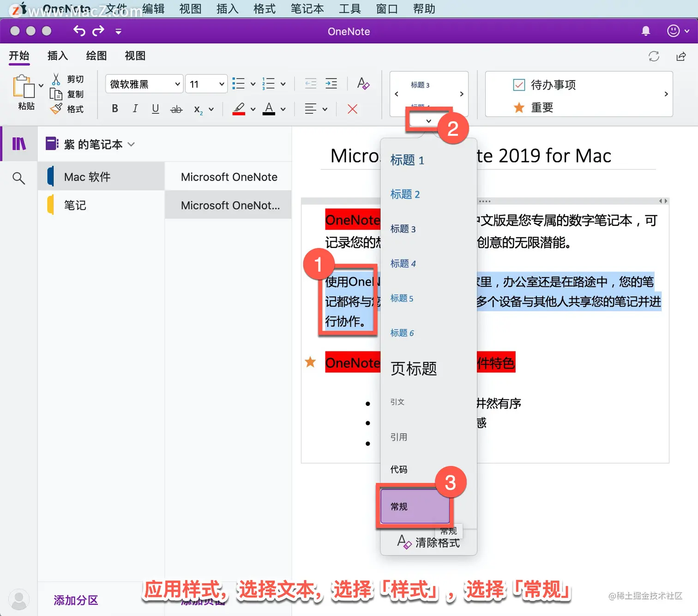
Task: Expand 紫 的笔记本 notebook dropdown
Action: (x=131, y=145)
